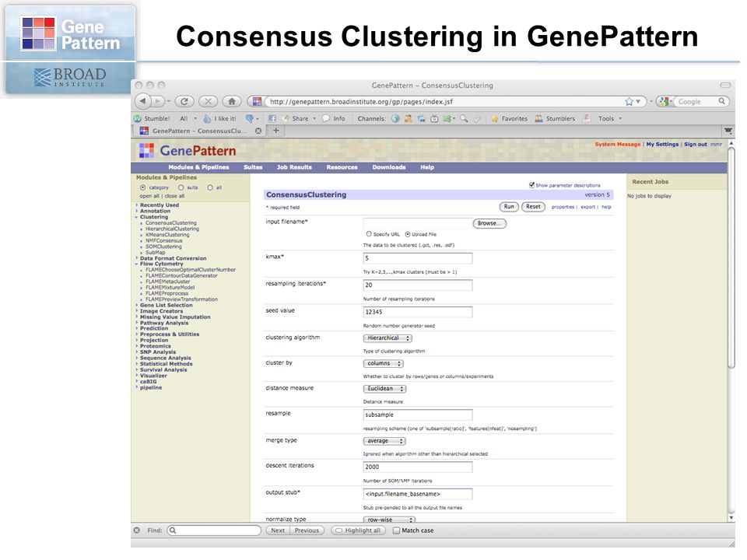Viewport: 747px width, 560px height.
Task: Click the Google search magnifier icon
Action: pos(722,101)
